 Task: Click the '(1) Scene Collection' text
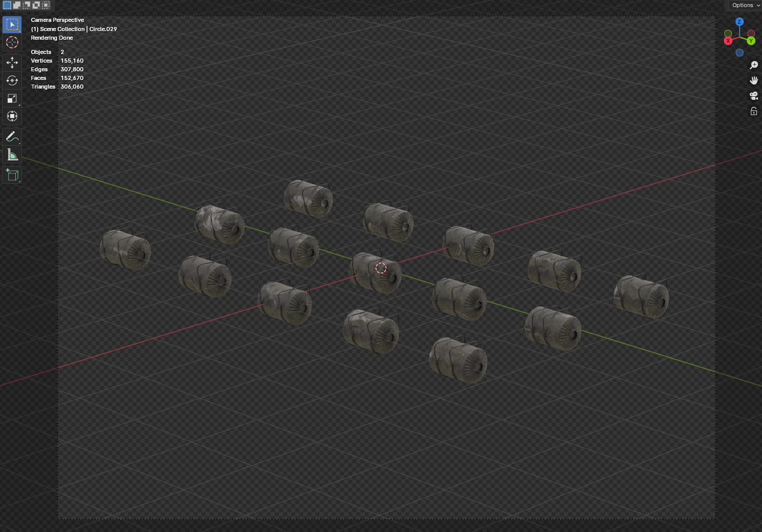pyautogui.click(x=58, y=29)
